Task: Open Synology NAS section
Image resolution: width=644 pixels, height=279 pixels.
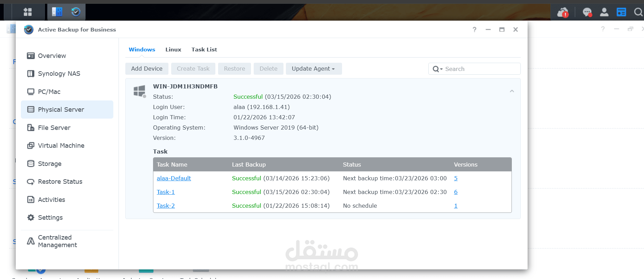Action: (59, 73)
